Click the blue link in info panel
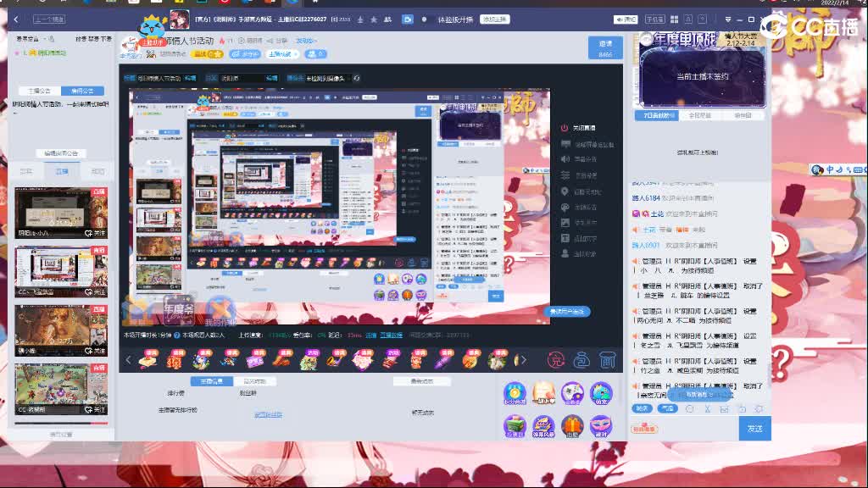 coord(269,414)
